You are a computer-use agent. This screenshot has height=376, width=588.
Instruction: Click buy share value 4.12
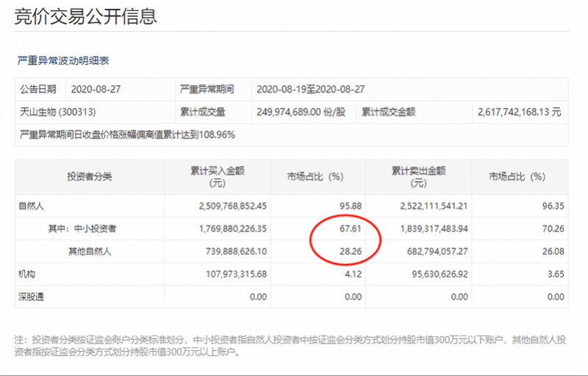coord(354,274)
